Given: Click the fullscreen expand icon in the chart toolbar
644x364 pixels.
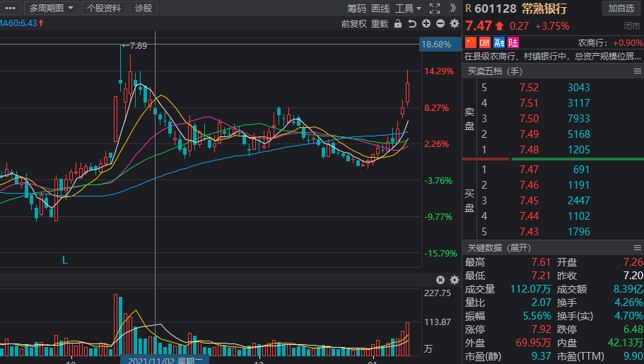Looking at the screenshot, I should [x=435, y=8].
